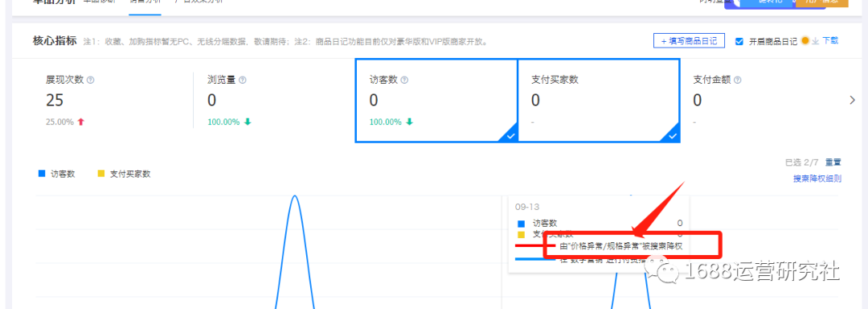Click the 填写商品日记 button
868x309 pixels.
coord(689,41)
